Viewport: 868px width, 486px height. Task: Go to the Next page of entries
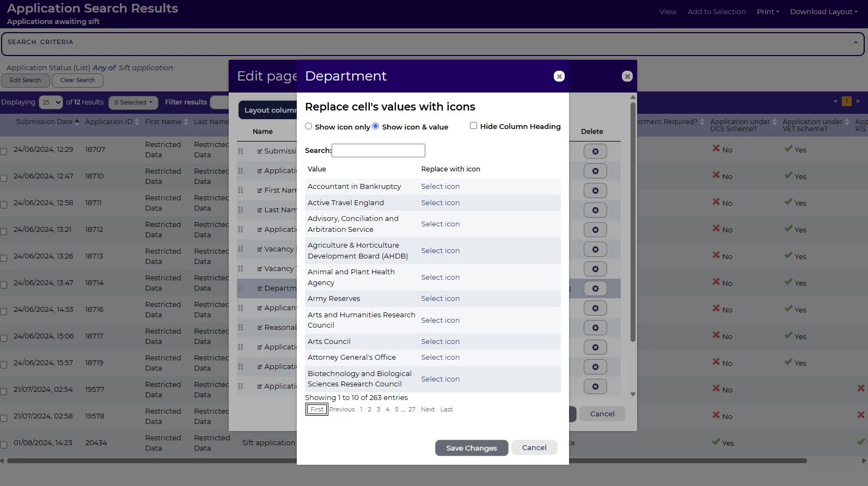pos(428,409)
